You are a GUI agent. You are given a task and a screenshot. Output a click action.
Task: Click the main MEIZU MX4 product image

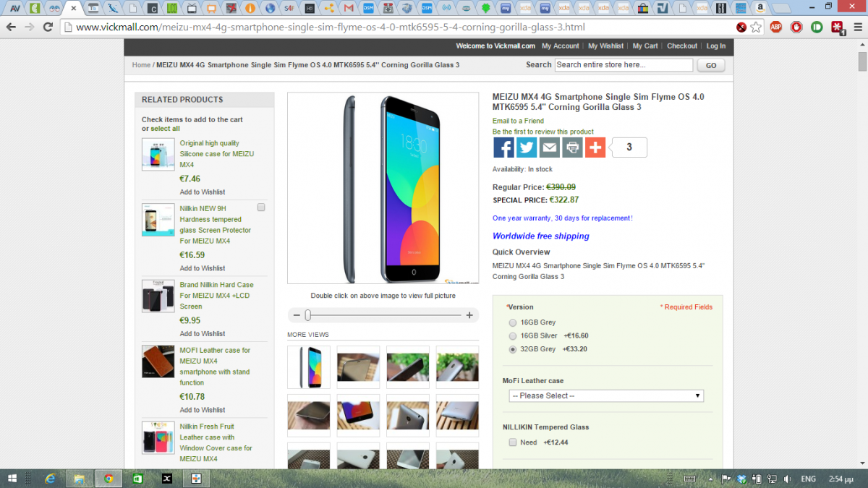coord(383,188)
